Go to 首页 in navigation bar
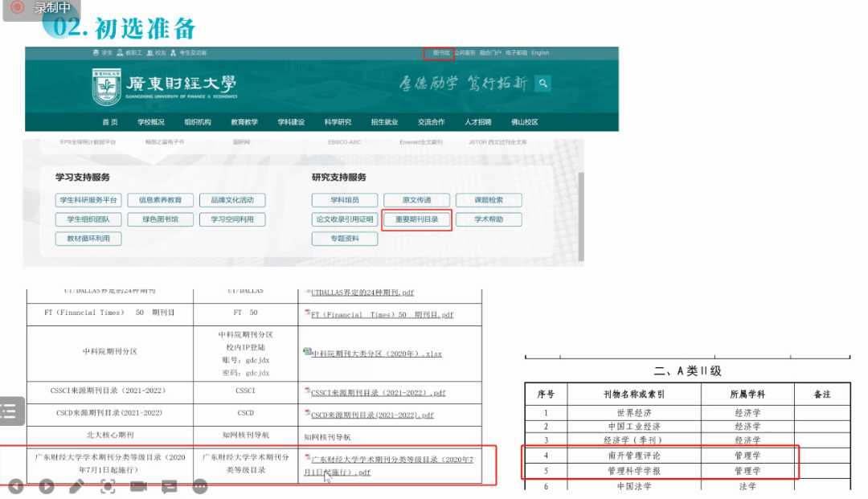This screenshot has height=499, width=868. tap(109, 121)
